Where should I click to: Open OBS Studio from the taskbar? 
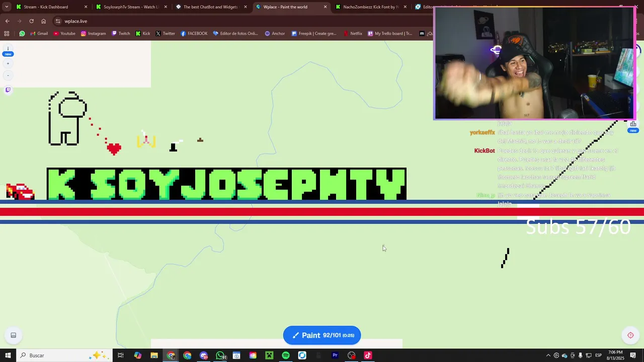click(352, 355)
